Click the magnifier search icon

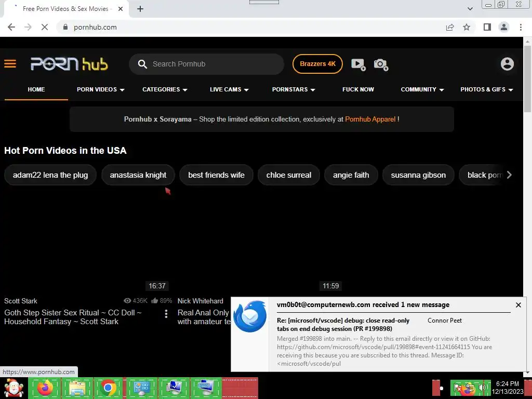[x=142, y=64]
